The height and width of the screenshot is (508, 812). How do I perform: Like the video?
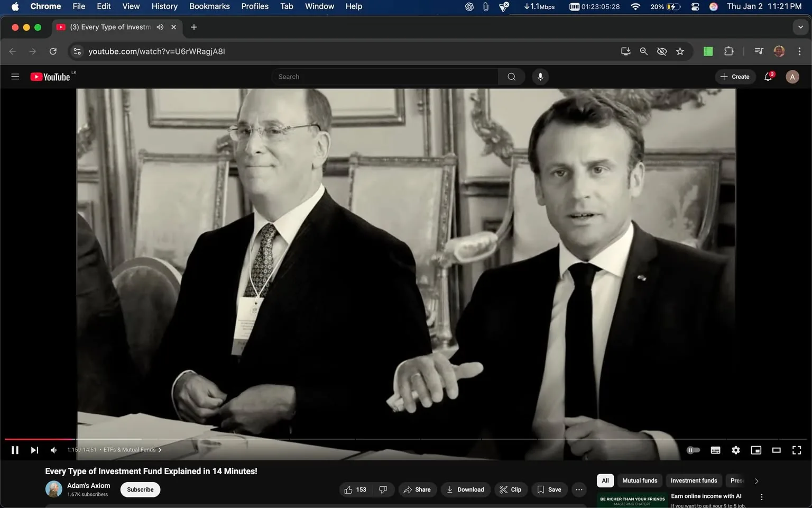(355, 489)
